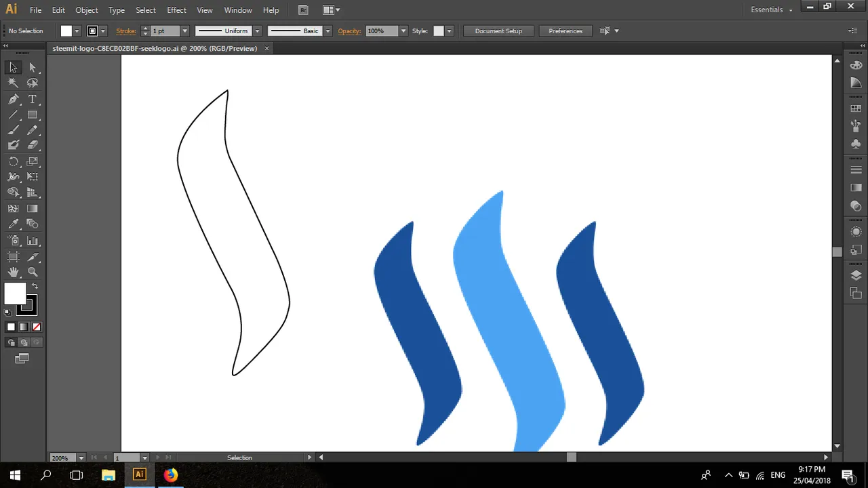Viewport: 868px width, 488px height.
Task: Open the Stroke panel icon
Action: pyautogui.click(x=856, y=169)
